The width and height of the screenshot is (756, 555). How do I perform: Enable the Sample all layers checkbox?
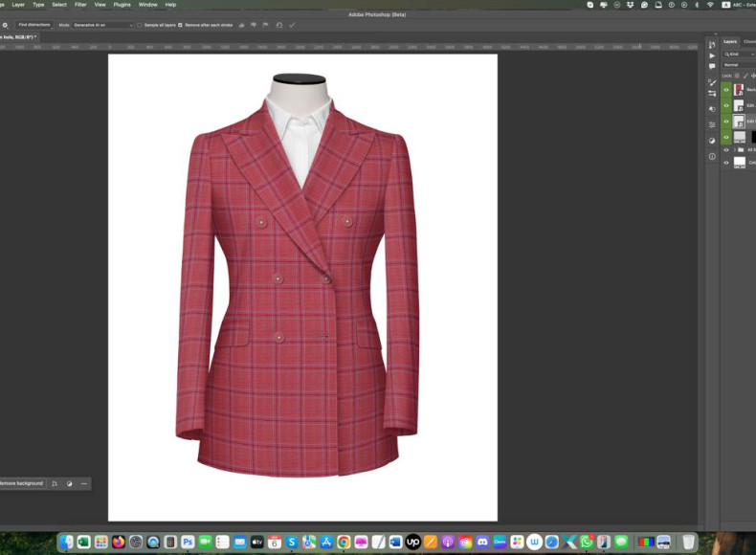click(140, 25)
